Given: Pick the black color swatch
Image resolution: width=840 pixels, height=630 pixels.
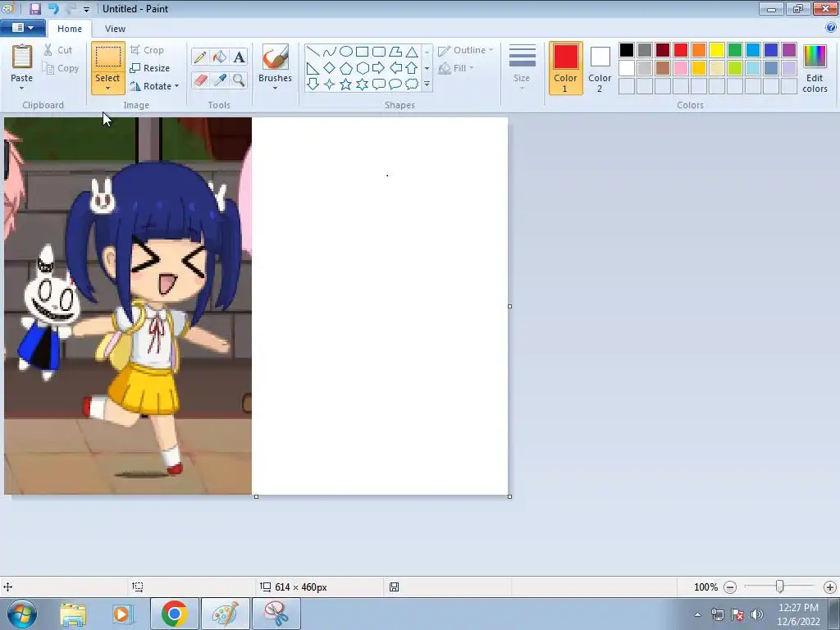Looking at the screenshot, I should click(626, 50).
